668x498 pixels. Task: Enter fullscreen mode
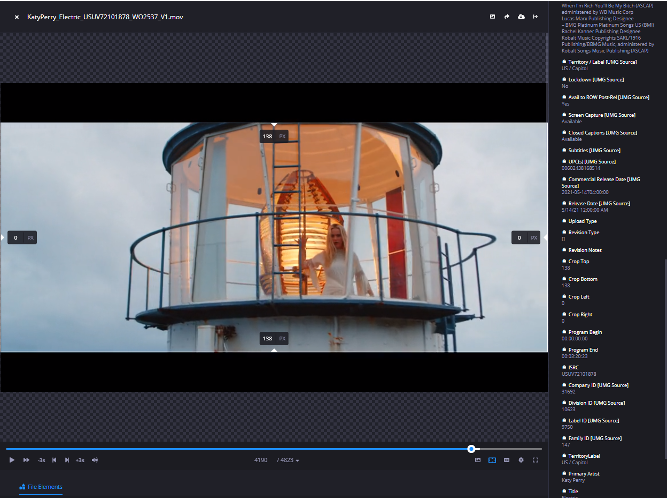[x=536, y=460]
